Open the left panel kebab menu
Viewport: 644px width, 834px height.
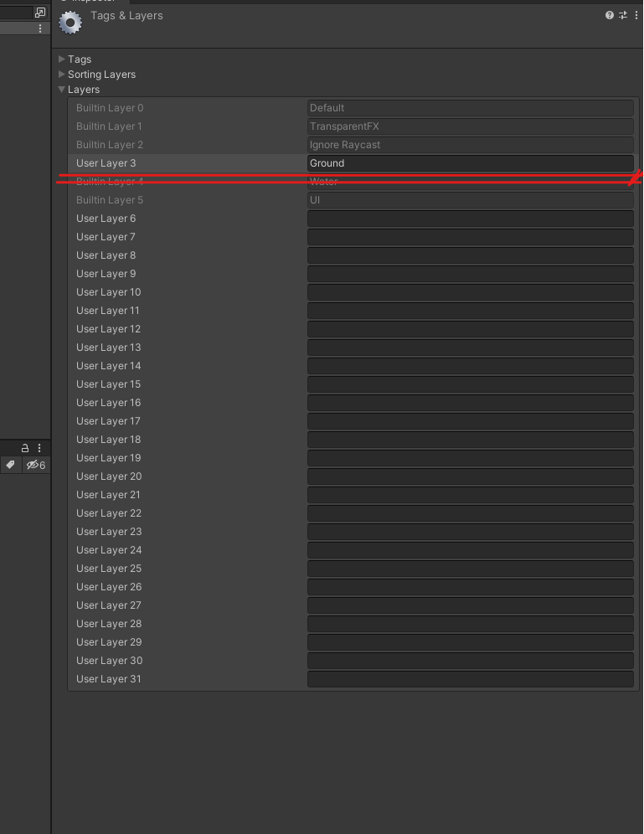[x=40, y=28]
